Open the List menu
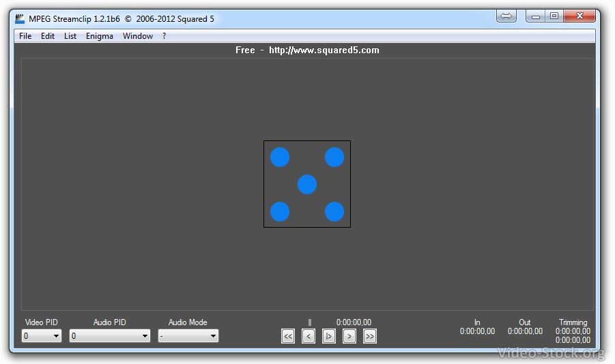 click(70, 36)
